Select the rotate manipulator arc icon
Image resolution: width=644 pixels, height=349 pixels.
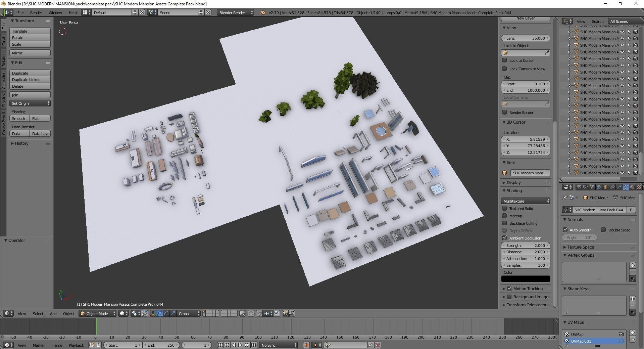click(x=166, y=313)
